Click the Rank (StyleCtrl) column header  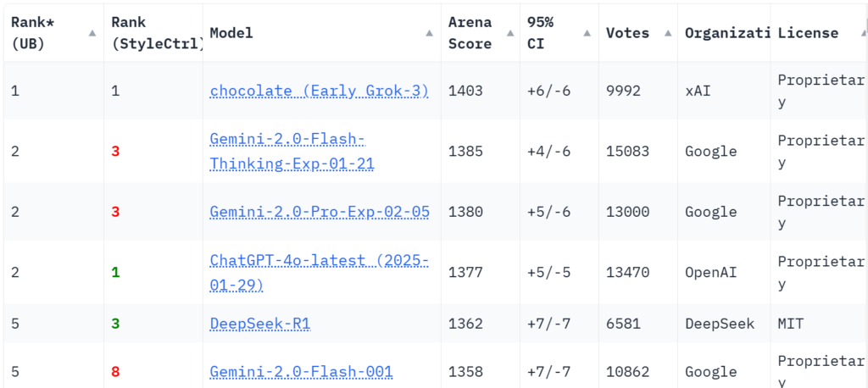[x=153, y=33]
